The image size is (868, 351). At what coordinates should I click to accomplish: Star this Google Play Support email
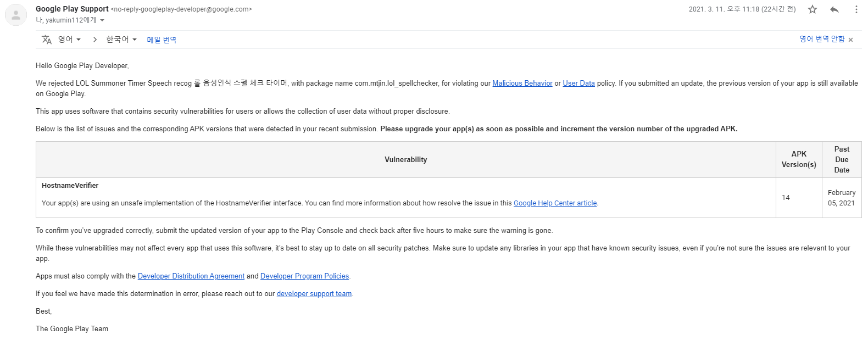click(x=813, y=9)
